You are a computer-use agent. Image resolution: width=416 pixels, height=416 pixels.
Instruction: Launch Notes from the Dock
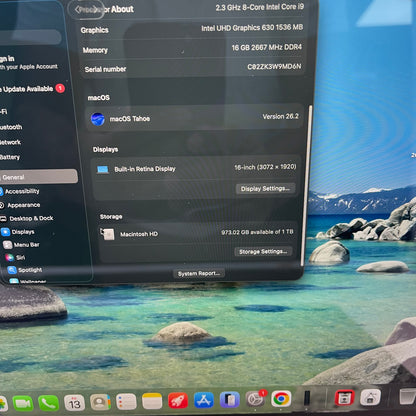pos(152,401)
